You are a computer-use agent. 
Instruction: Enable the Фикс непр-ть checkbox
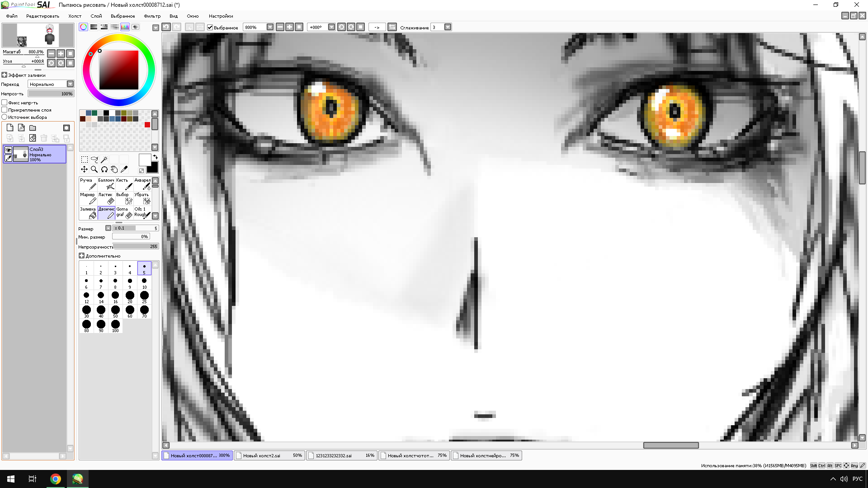point(5,103)
